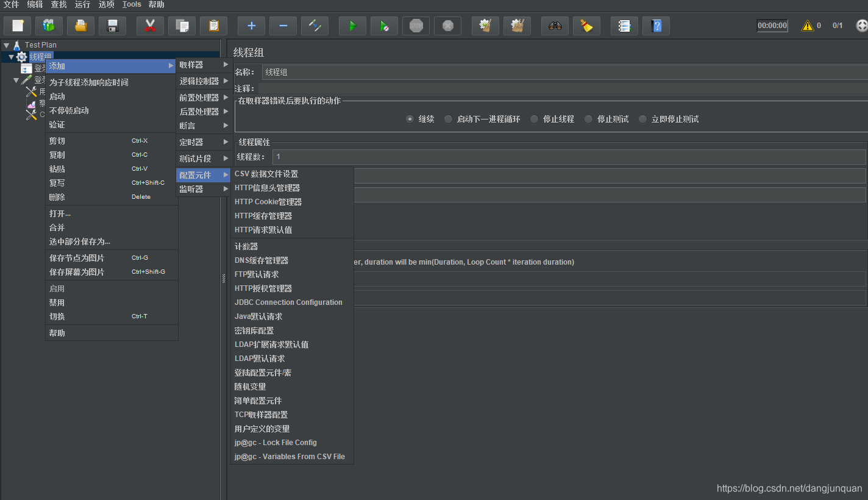Start test without pauses icon
This screenshot has height=500, width=868.
click(x=384, y=26)
